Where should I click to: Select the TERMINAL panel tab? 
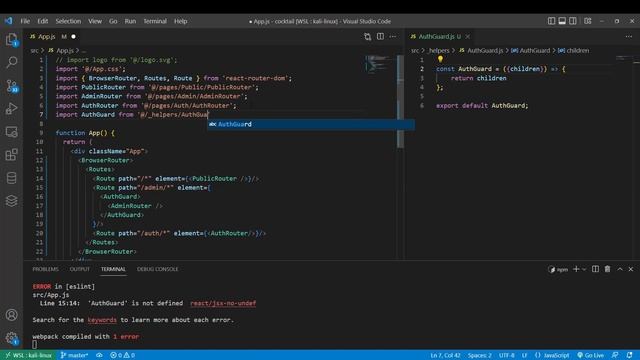point(113,269)
